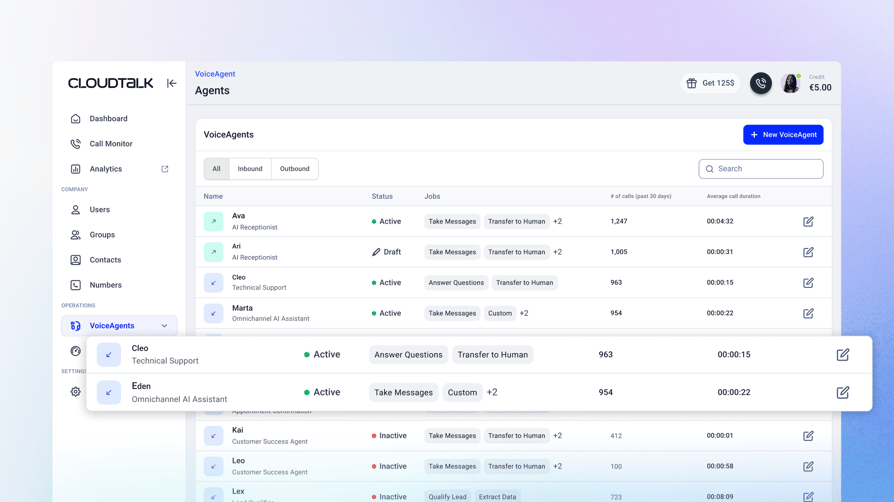Edit Eden in the highlighted card
Image resolution: width=894 pixels, height=502 pixels.
point(843,392)
